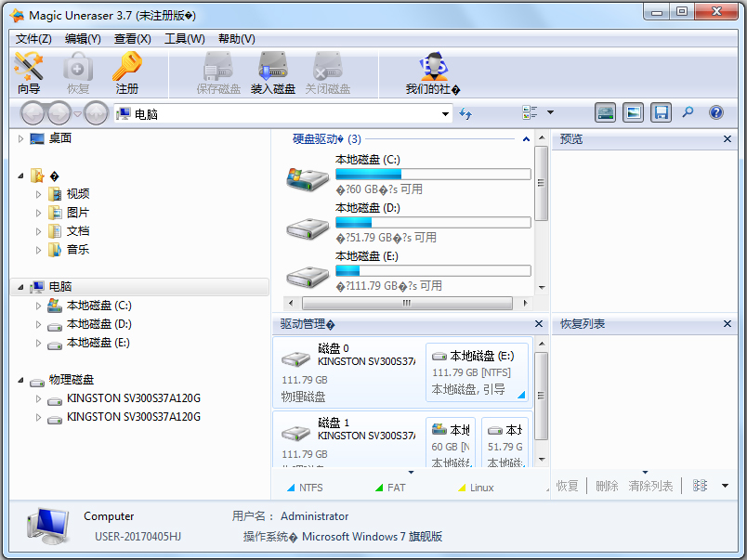The image size is (747, 560).
Task: Click the C drive usage bar
Action: 433,175
